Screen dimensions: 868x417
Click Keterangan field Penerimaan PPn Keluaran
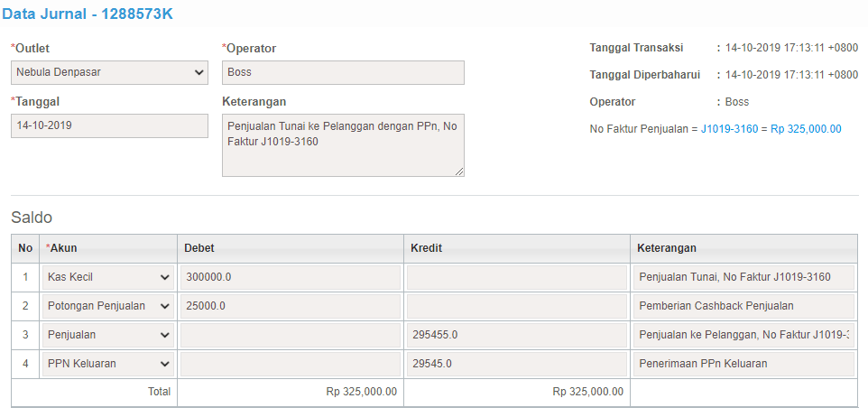[743, 364]
